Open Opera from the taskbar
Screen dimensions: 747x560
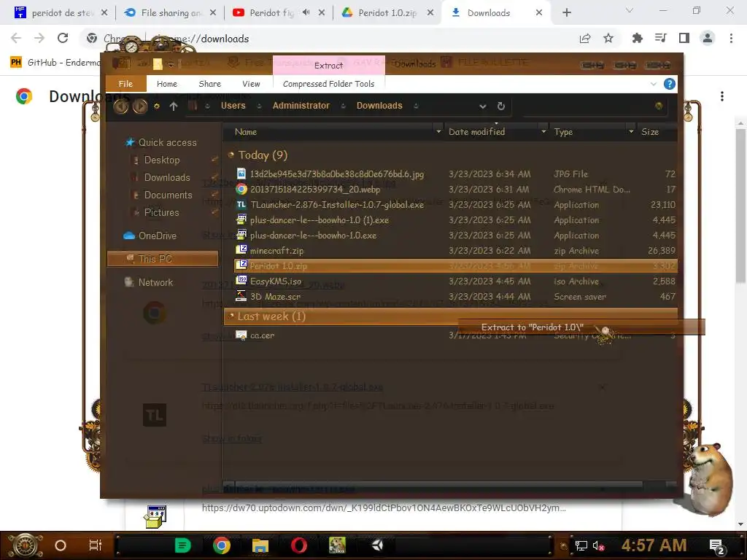point(299,545)
